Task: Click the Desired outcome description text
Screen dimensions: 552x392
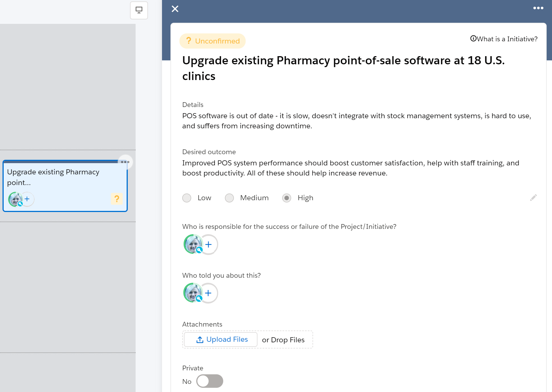Action: point(351,168)
